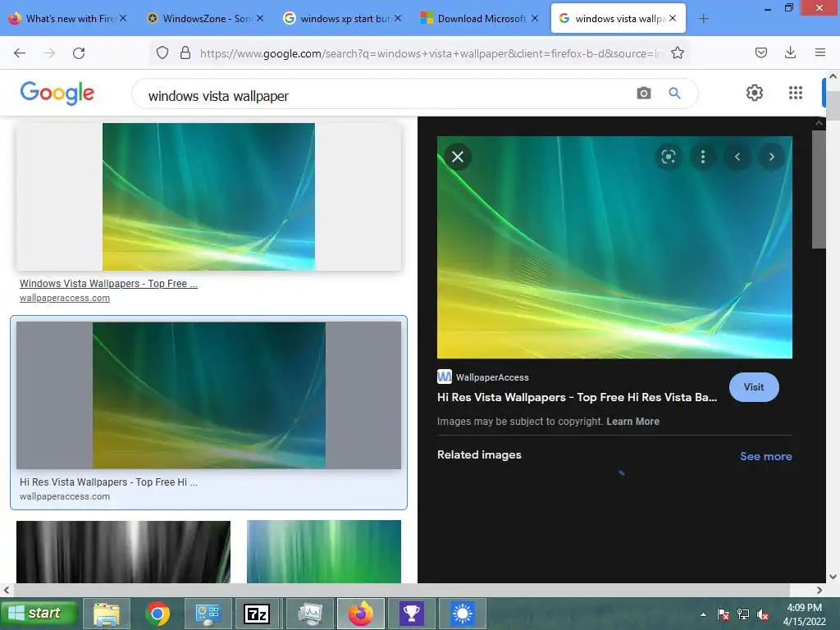Open the action center flag tray icon
840x630 pixels.
coord(724,614)
